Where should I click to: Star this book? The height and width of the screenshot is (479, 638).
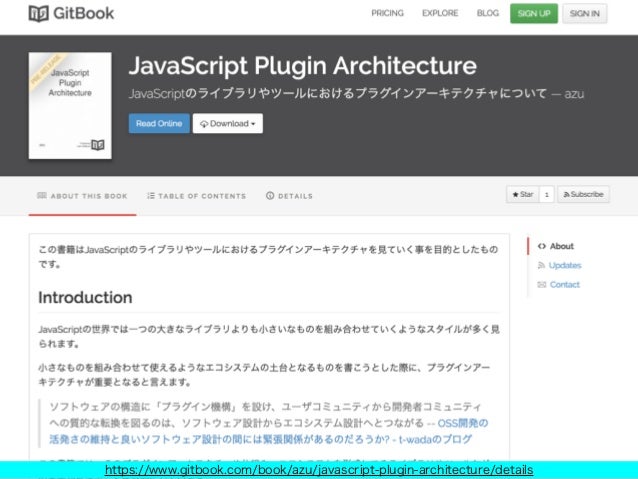[523, 194]
